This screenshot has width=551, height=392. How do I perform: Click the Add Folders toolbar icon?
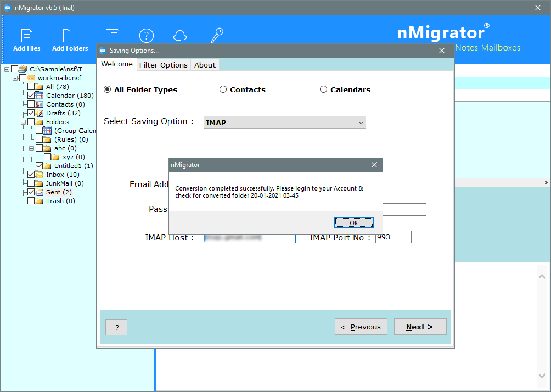click(x=70, y=36)
